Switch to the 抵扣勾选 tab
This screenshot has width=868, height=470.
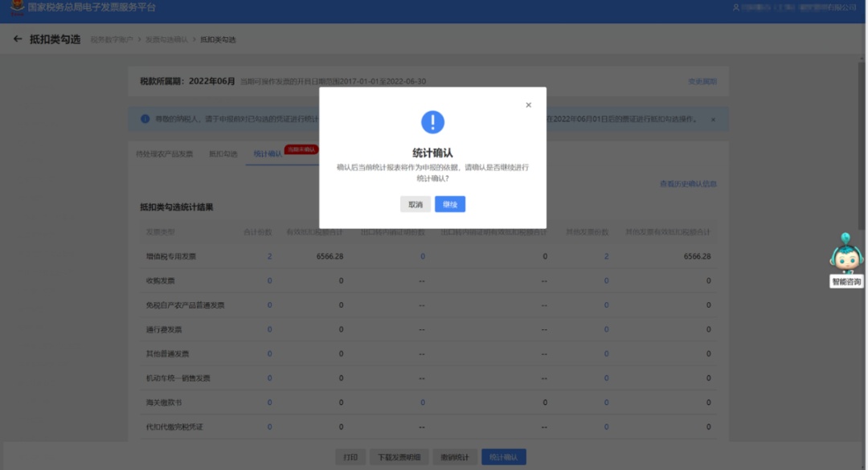coord(223,153)
